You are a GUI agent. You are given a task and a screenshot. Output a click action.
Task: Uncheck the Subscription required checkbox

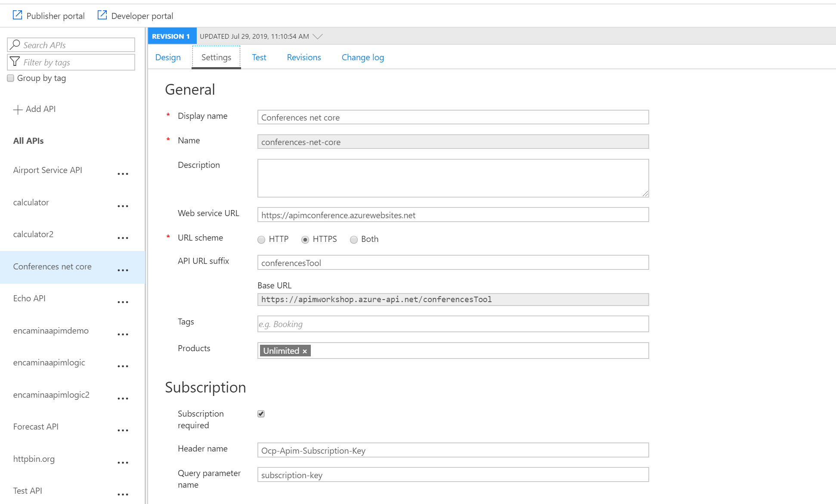[x=261, y=414]
